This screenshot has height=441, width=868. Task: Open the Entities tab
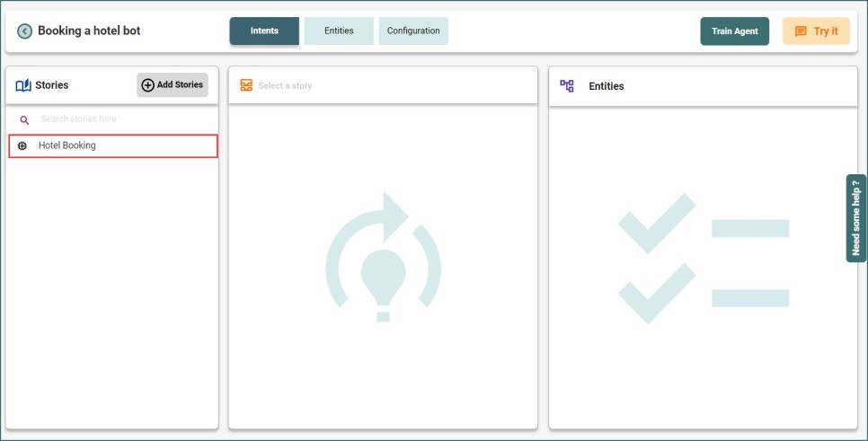(x=339, y=31)
